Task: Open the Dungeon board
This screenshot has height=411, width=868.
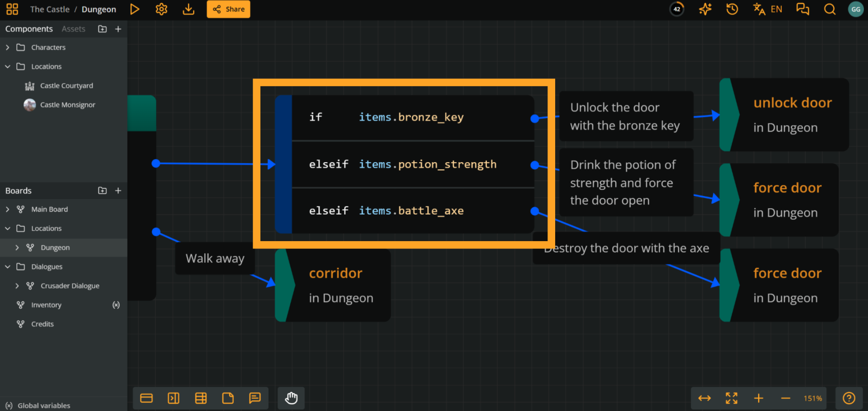Action: pyautogui.click(x=55, y=248)
